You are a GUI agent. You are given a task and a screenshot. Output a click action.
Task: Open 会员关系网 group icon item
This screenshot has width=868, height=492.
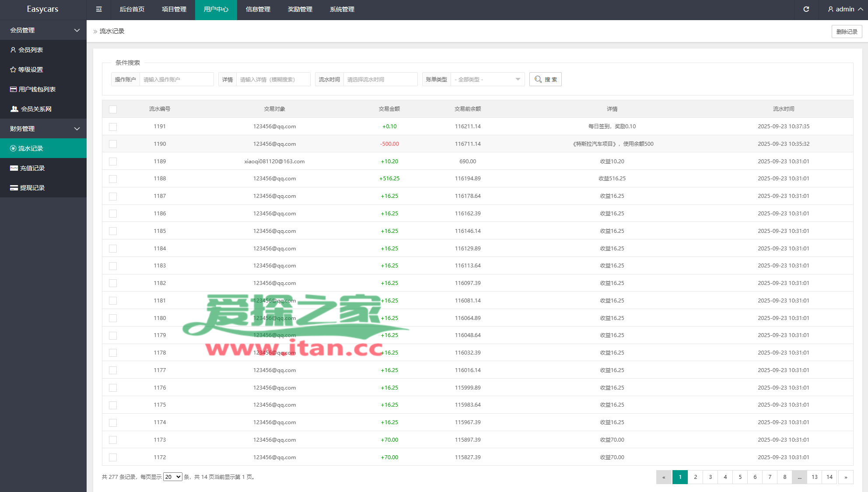[x=36, y=109]
